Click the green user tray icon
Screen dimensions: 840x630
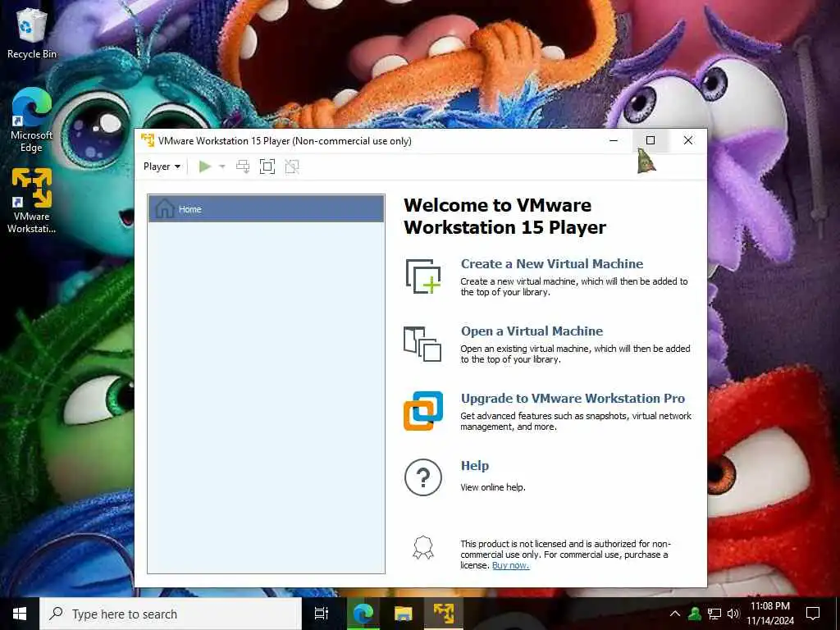pyautogui.click(x=695, y=614)
